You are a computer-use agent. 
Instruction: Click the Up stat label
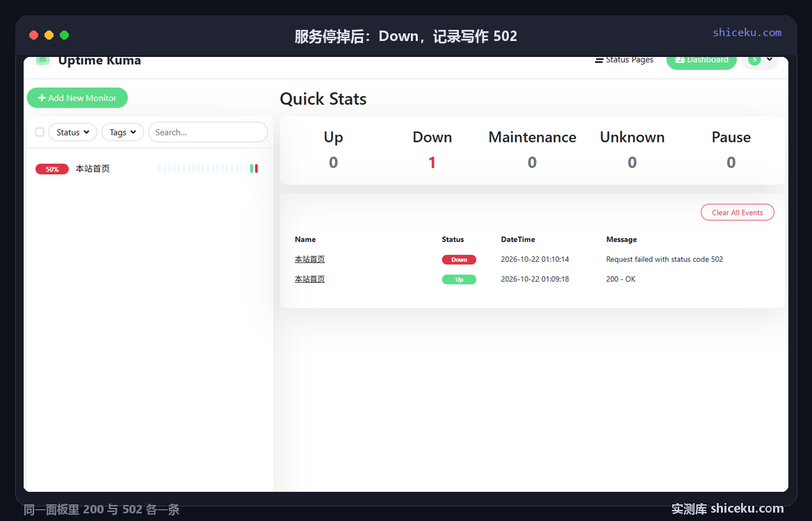(334, 138)
